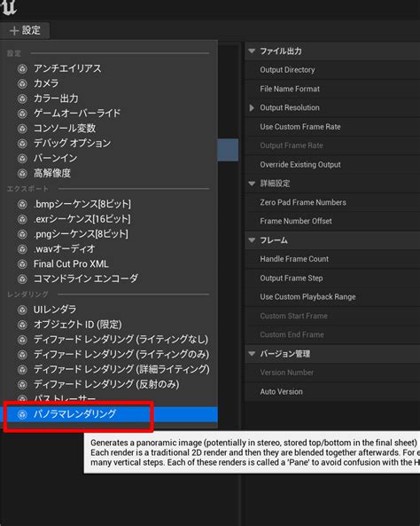This screenshot has width=420, height=526.
Task: Add ディファード レンダリング (反射のみ) pass
Action: click(106, 384)
